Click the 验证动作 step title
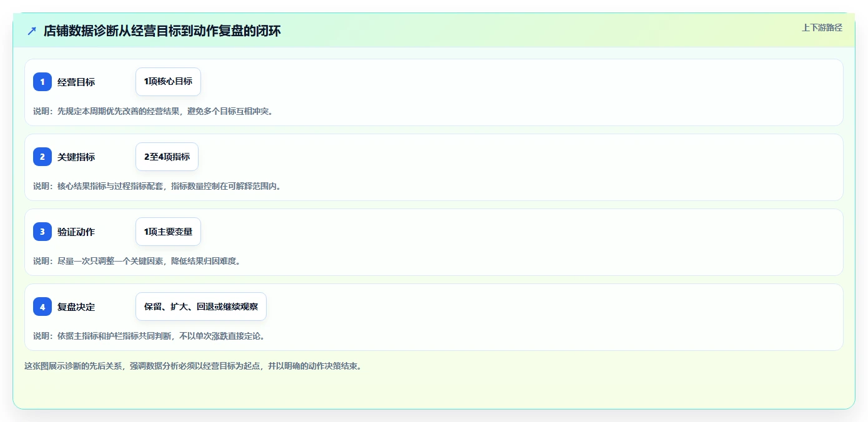The width and height of the screenshot is (868, 422). 76,232
